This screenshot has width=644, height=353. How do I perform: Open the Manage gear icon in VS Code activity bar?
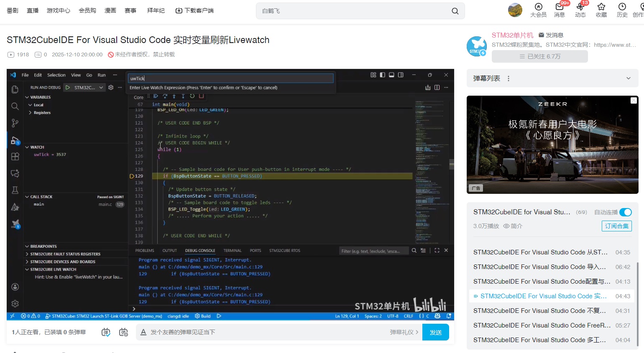pyautogui.click(x=15, y=304)
